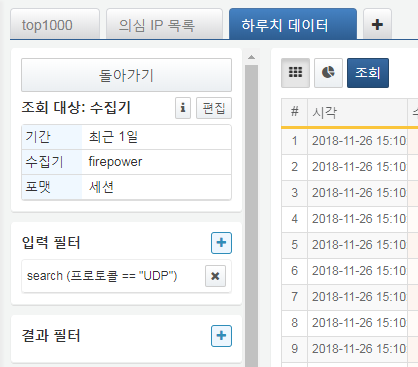Select row 2 timestamp cell
The height and width of the screenshot is (367, 418).
[357, 167]
